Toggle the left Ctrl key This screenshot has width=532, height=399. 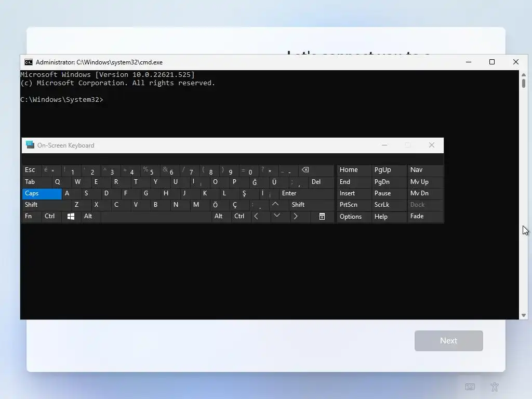click(51, 217)
